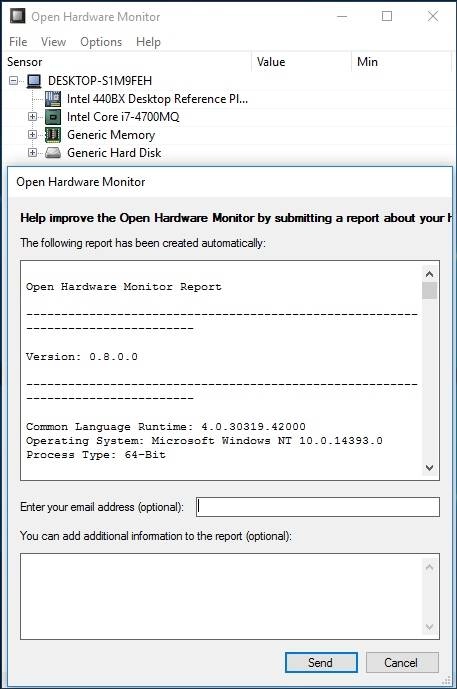Select the DESKTOP-S1M9FEH computer icon
Screen dimensions: 457x689
coord(34,81)
